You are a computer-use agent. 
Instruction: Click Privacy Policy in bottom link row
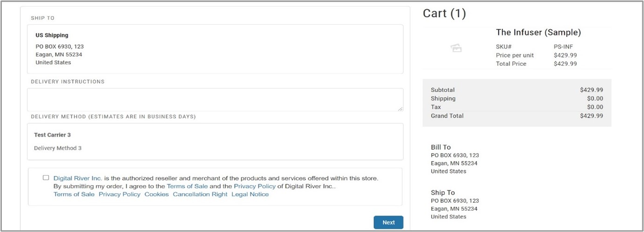(119, 194)
